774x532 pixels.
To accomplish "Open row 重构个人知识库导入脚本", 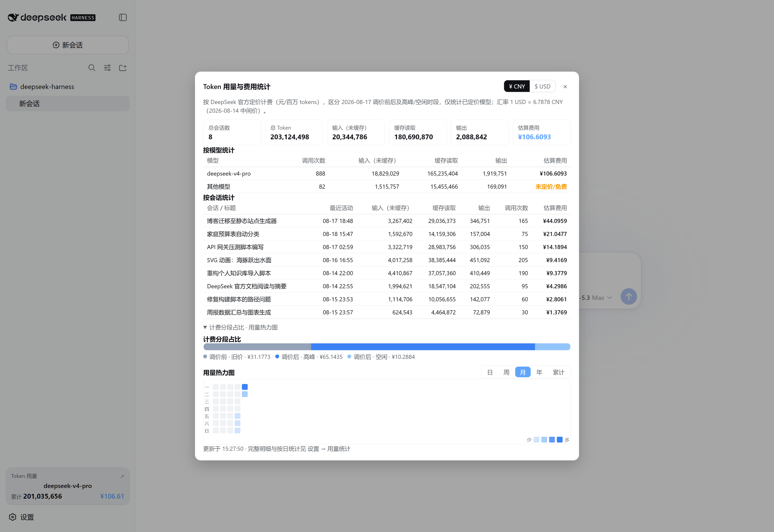I will [x=387, y=273].
